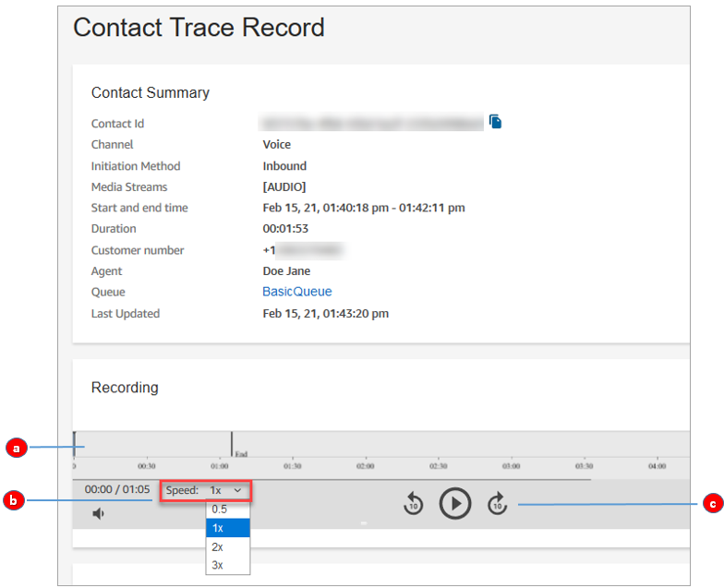Image resolution: width=724 pixels, height=588 pixels.
Task: Play the call recording
Action: tap(454, 503)
